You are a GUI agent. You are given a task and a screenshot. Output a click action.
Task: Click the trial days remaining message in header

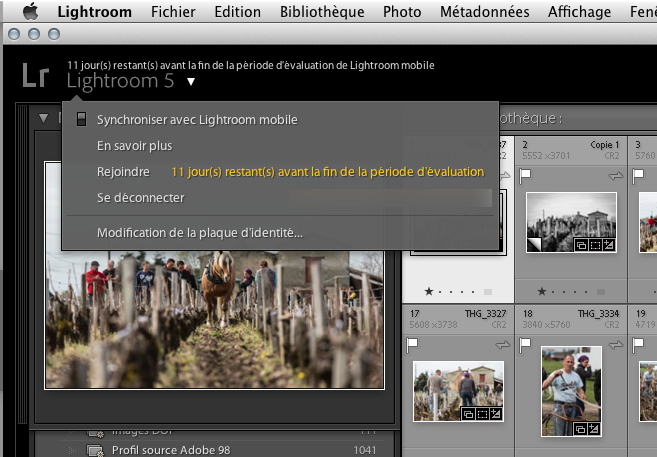pos(251,65)
